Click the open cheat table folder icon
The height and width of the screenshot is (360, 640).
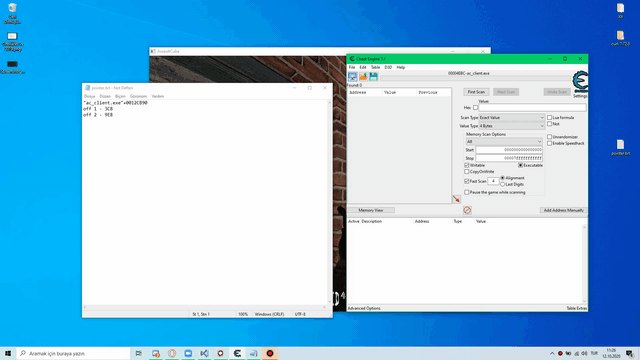coord(363,76)
